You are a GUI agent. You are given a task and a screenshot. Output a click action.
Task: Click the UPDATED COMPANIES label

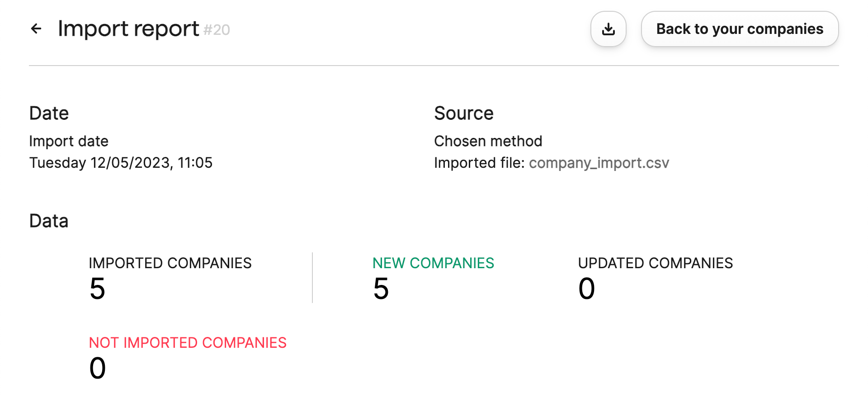tap(655, 263)
